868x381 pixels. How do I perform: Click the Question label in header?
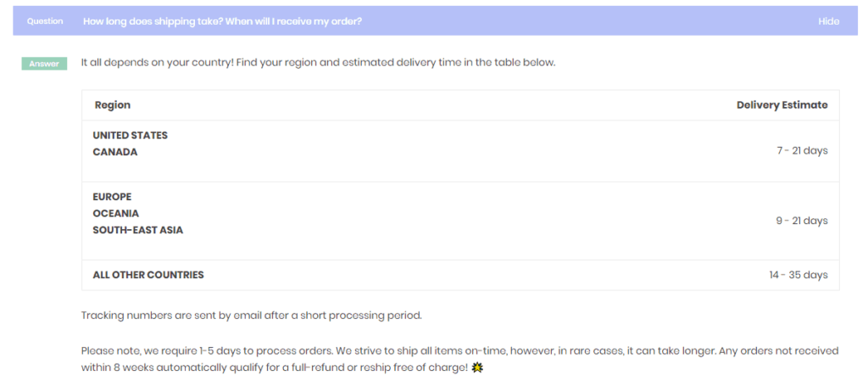pos(45,21)
